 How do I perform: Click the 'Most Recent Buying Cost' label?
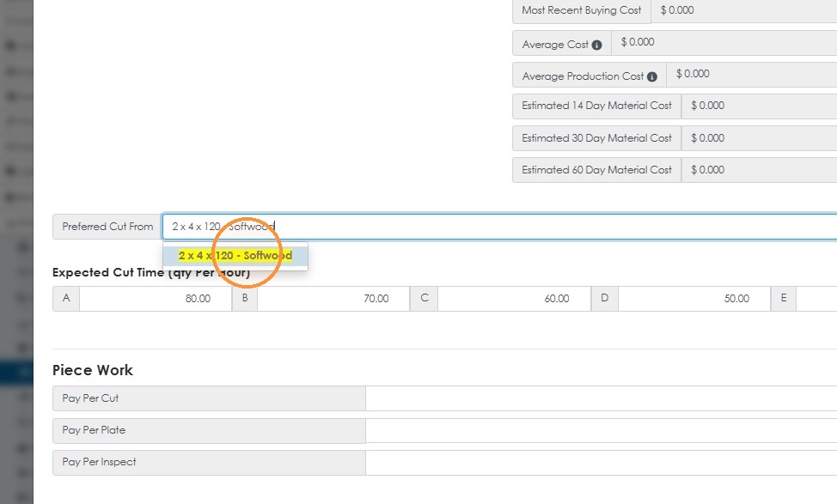(581, 10)
